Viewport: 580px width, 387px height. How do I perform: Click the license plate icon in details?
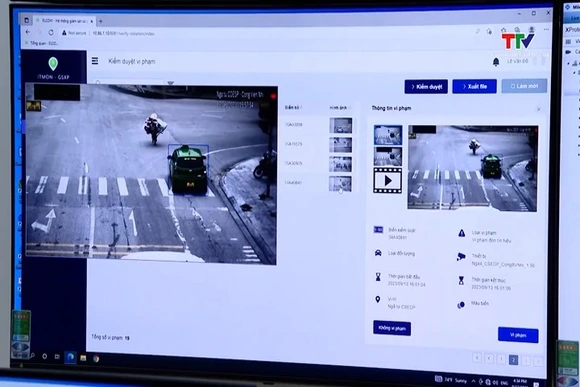pos(378,230)
